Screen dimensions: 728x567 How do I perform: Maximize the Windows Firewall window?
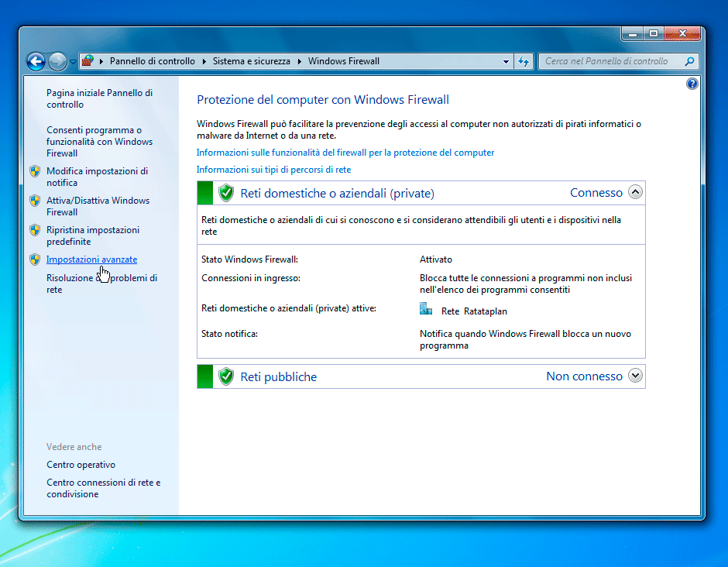(654, 34)
